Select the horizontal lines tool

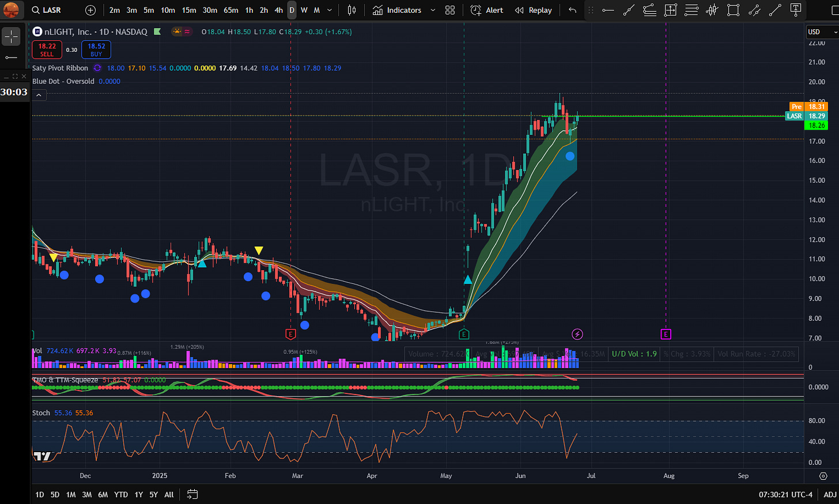point(691,10)
